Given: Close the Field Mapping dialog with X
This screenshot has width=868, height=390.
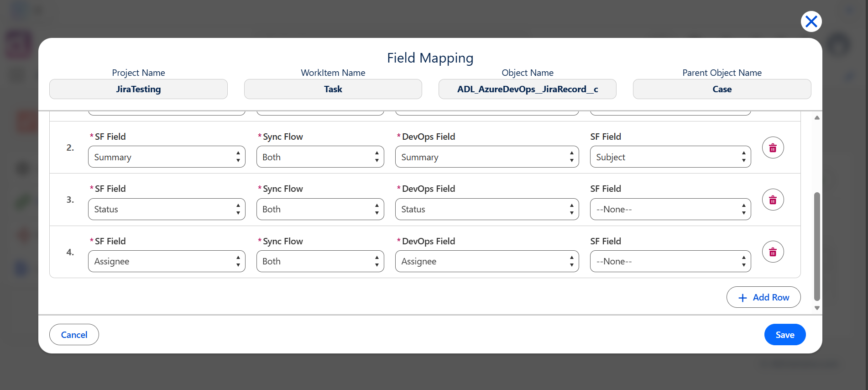Looking at the screenshot, I should click(x=811, y=21).
